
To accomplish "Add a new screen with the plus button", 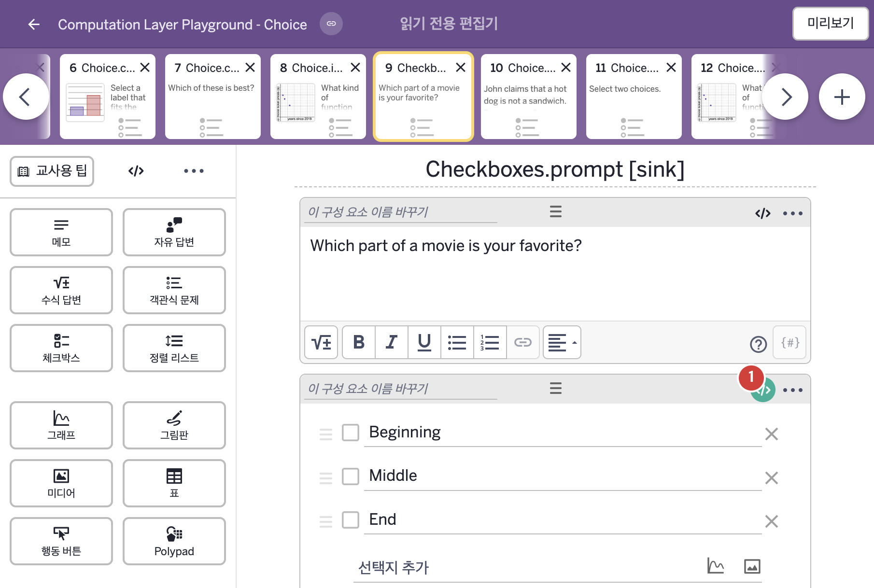I will click(842, 97).
